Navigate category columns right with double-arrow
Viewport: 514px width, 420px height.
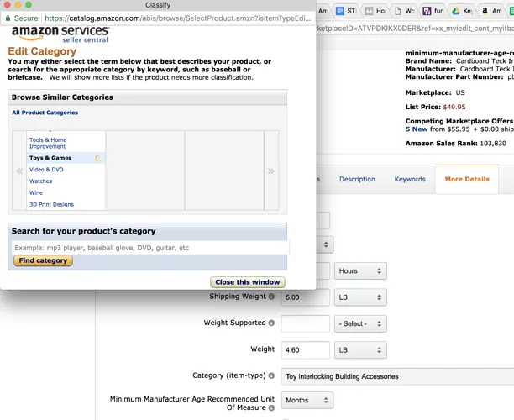tap(271, 171)
